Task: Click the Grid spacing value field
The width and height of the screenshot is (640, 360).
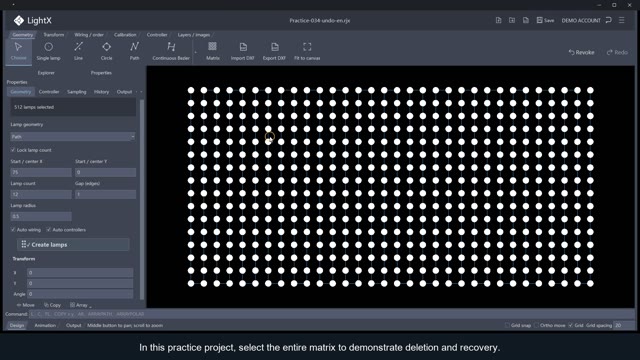Action: [x=623, y=325]
